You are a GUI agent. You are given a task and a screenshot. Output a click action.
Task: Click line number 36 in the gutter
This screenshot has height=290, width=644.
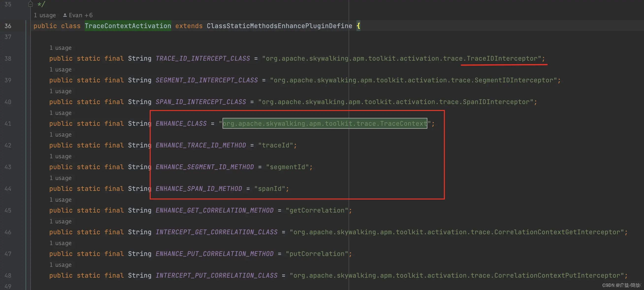8,26
